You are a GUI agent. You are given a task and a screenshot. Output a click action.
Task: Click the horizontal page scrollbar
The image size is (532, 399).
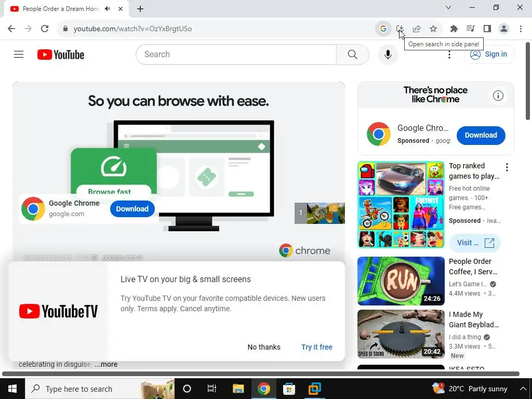tap(261, 374)
